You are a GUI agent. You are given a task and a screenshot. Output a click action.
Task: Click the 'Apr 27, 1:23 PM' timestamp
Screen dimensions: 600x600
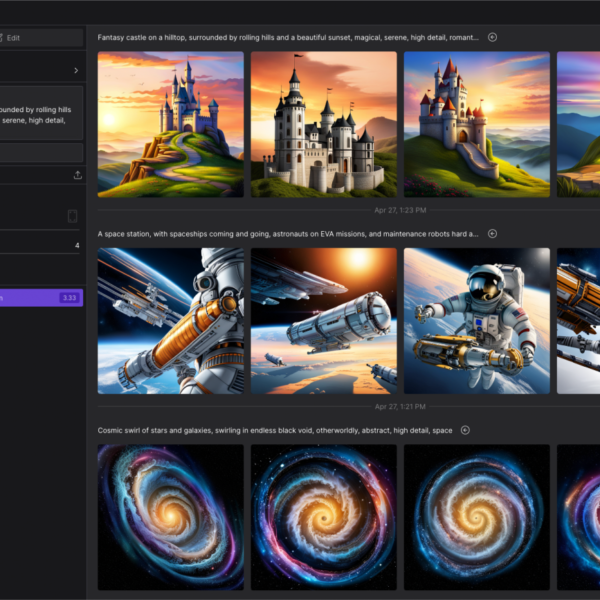(400, 210)
